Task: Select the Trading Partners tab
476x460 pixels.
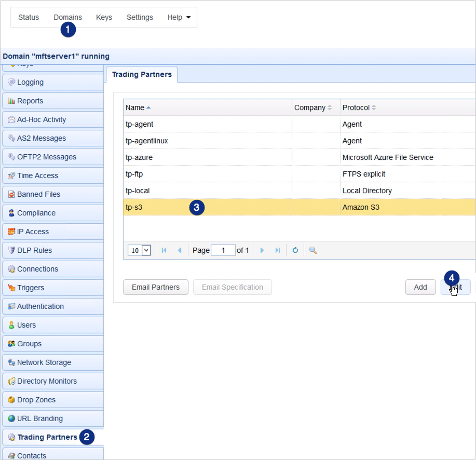Action: [x=142, y=74]
